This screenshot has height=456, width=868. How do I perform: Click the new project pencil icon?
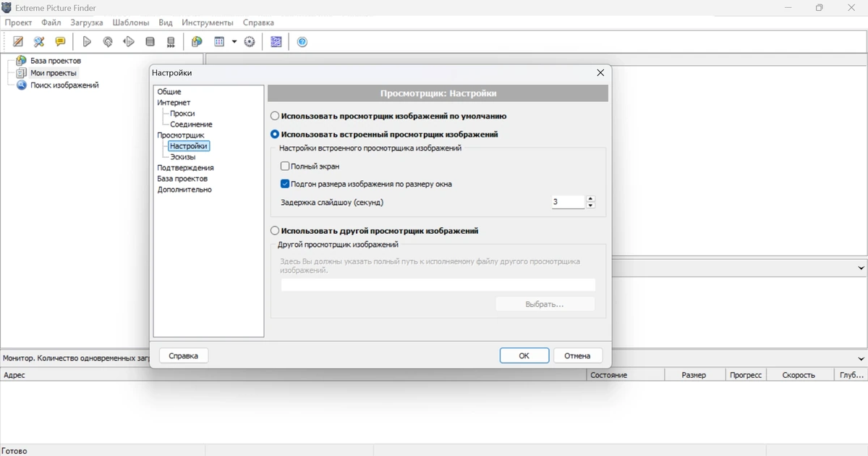point(18,42)
